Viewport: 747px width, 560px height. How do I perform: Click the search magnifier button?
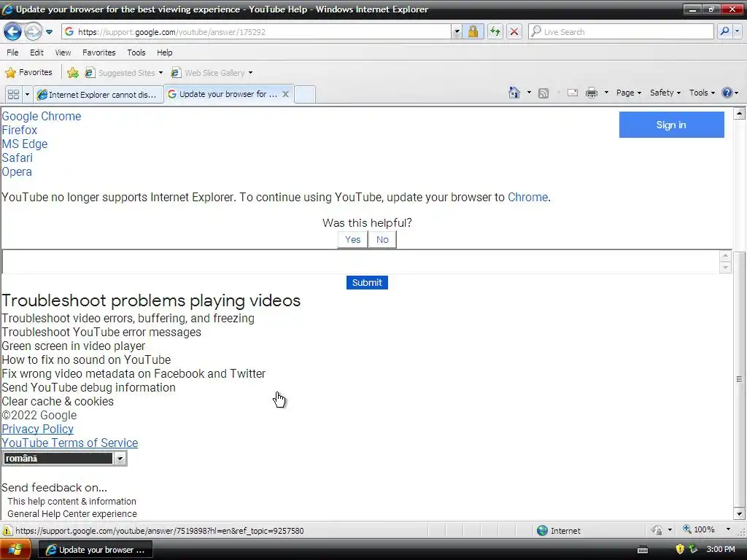click(x=724, y=32)
